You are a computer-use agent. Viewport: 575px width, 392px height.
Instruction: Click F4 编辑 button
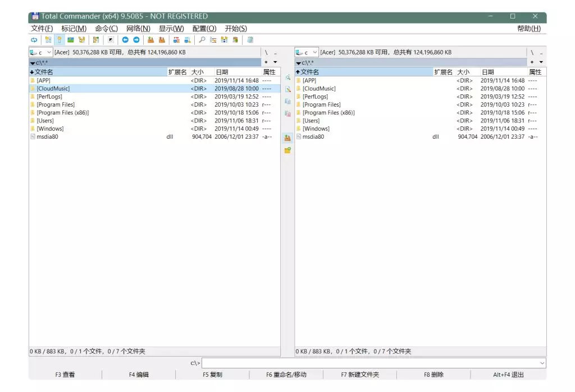[139, 375]
